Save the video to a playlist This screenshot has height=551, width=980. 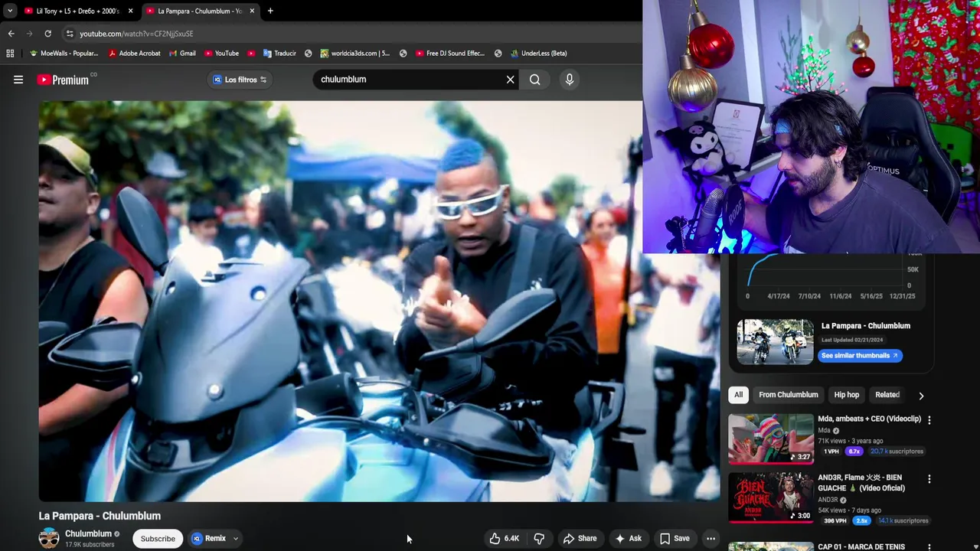tap(675, 539)
